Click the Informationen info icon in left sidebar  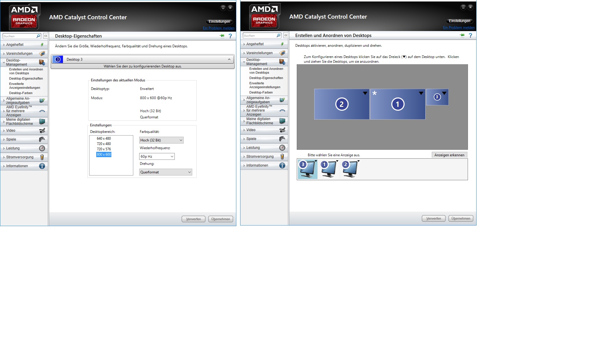(42, 166)
